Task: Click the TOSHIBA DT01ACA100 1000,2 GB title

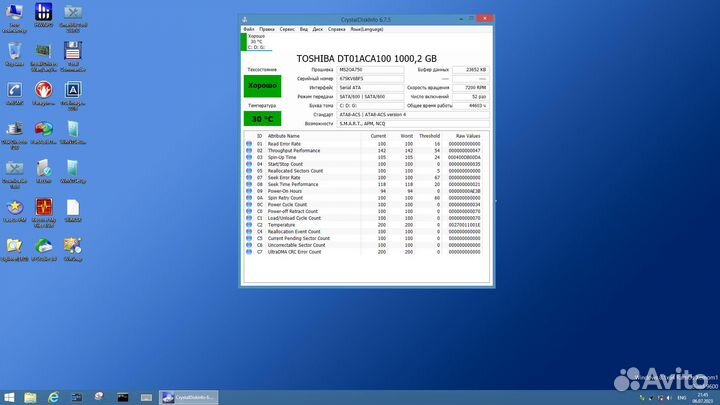Action: pyautogui.click(x=366, y=59)
